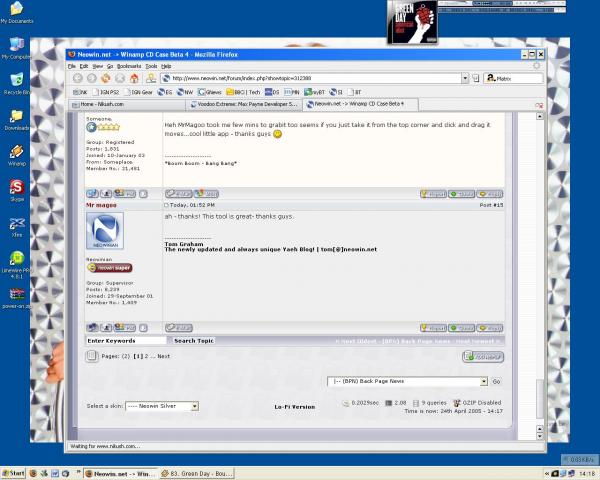Image resolution: width=600 pixels, height=480 pixels.
Task: Click the Firefox icon in Quick Launch
Action: point(33,474)
